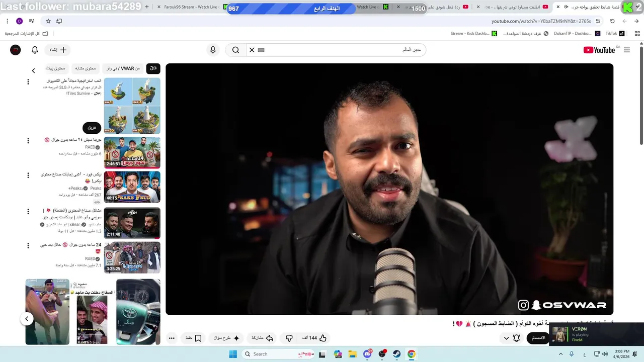
Task: Expand the chevron beside the subscription bell
Action: click(x=506, y=338)
